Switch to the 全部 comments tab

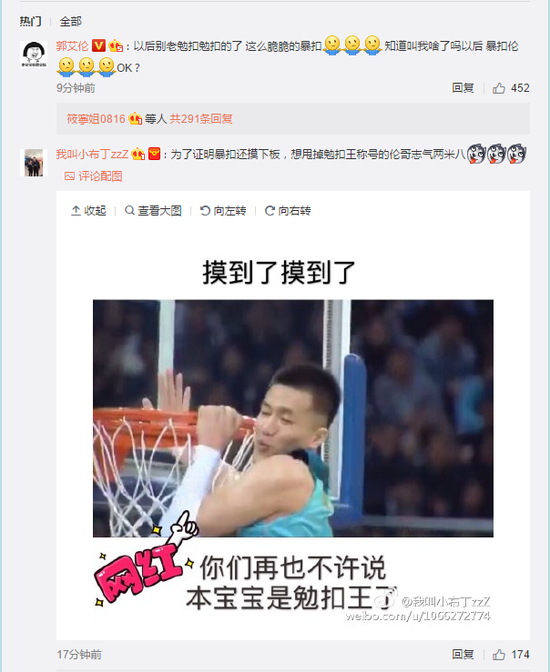[70, 21]
